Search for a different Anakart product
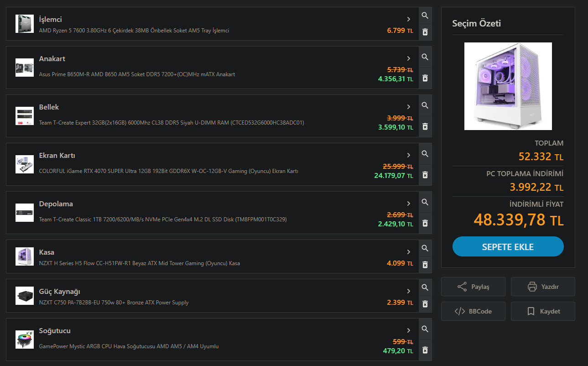588x366 pixels. click(x=425, y=57)
